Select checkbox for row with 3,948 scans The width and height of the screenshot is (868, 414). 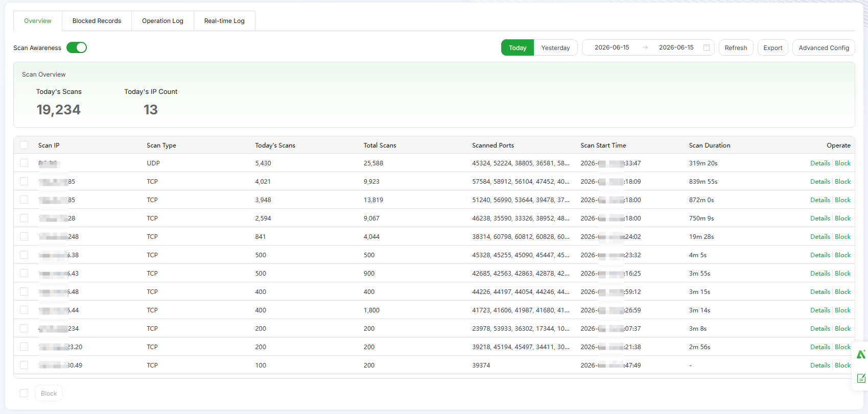click(24, 200)
